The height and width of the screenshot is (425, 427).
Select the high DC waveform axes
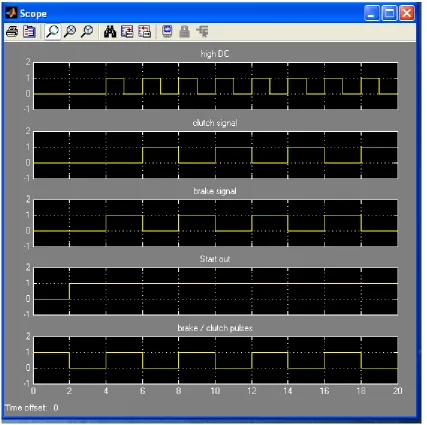(215, 86)
